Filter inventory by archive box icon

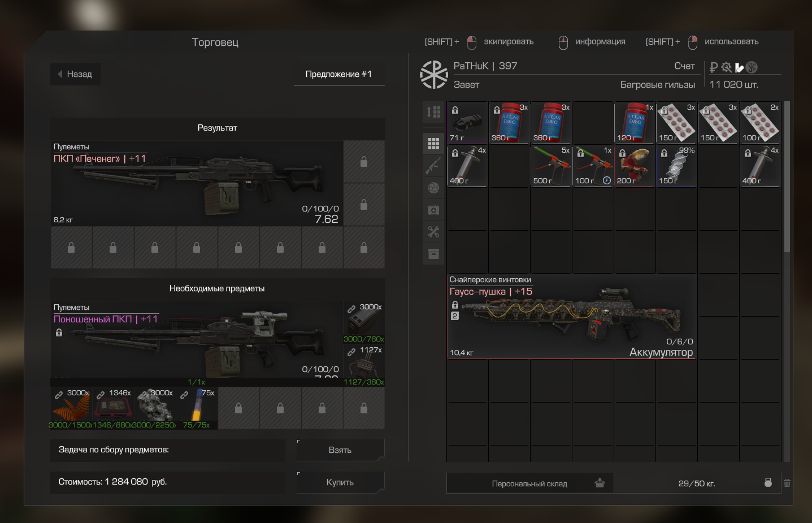(433, 254)
